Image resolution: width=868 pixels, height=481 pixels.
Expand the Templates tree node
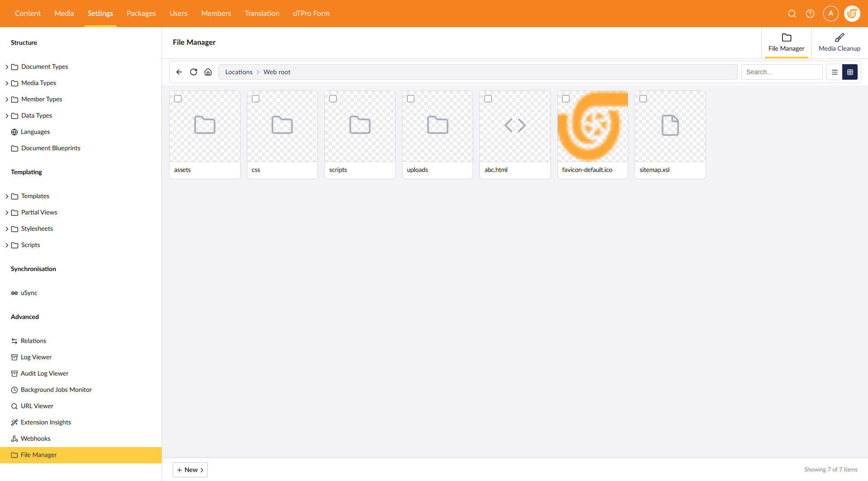7,196
